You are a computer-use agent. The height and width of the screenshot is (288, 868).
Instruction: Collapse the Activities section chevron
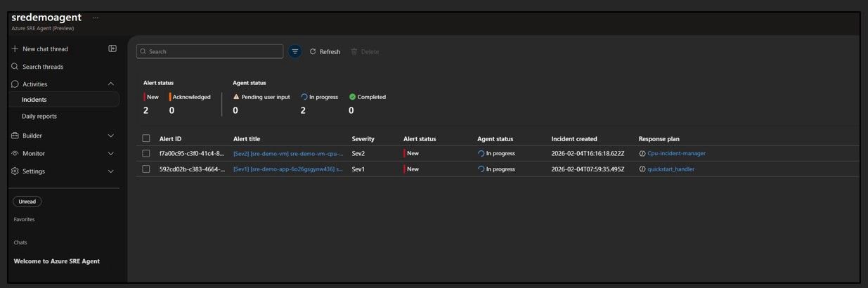coord(110,84)
